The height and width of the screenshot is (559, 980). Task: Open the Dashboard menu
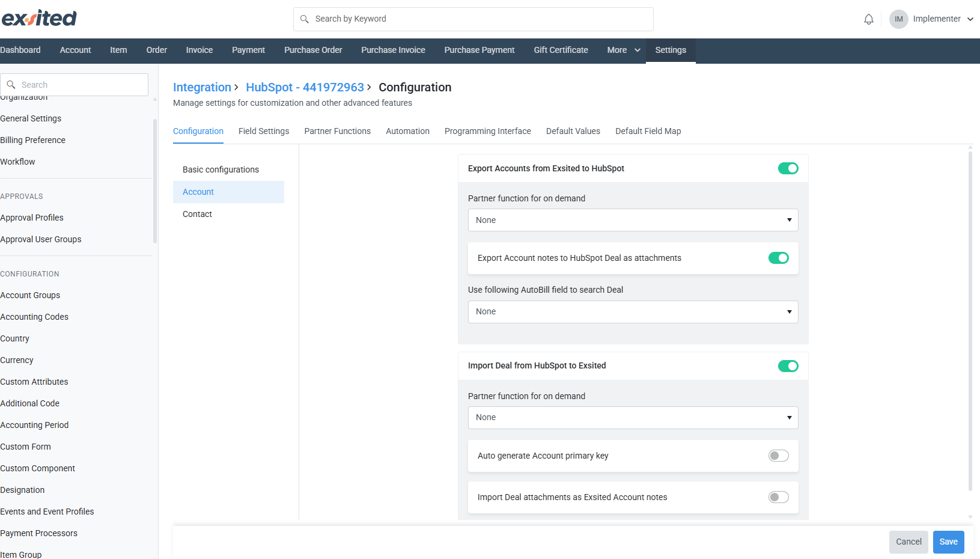tap(20, 50)
